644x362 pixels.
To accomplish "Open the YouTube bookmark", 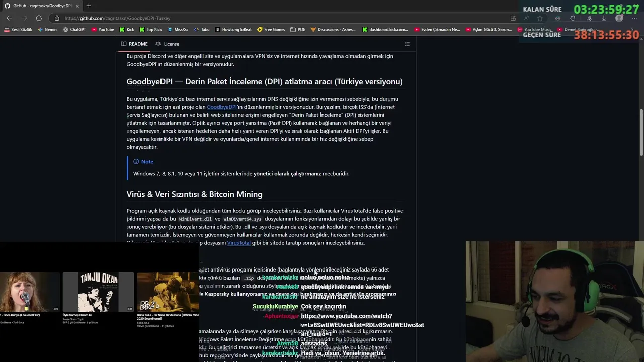I will [x=103, y=29].
